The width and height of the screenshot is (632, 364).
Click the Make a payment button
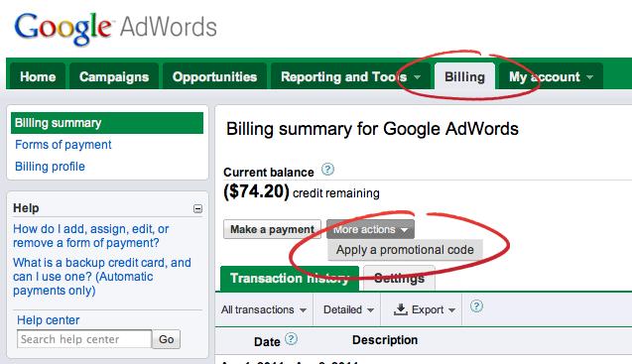pos(272,229)
